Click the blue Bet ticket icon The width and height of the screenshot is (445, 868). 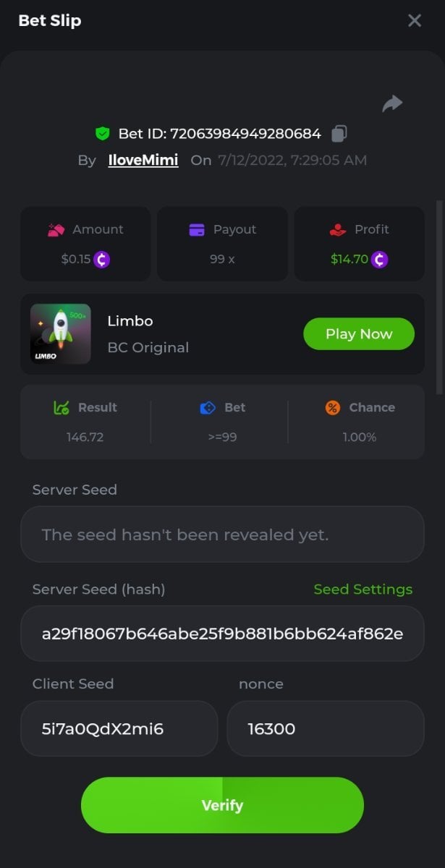point(208,408)
